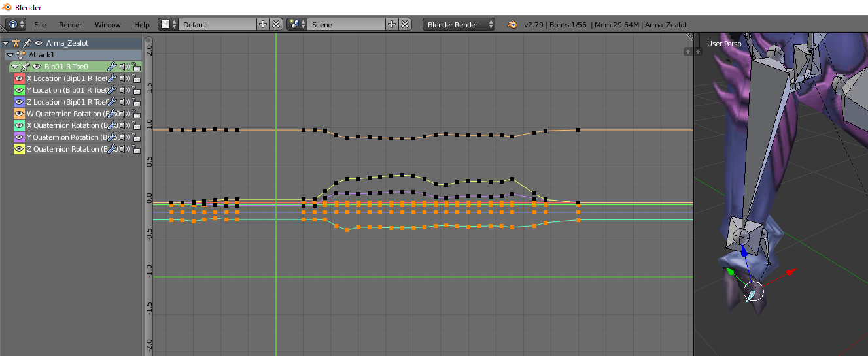Screen dimensions: 868x356
Task: Open the Window menu
Action: click(108, 25)
